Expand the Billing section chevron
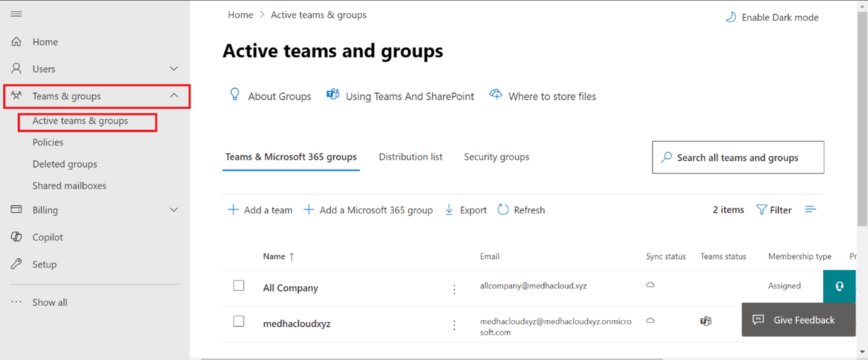Viewport: 868px width, 360px height. (x=174, y=209)
